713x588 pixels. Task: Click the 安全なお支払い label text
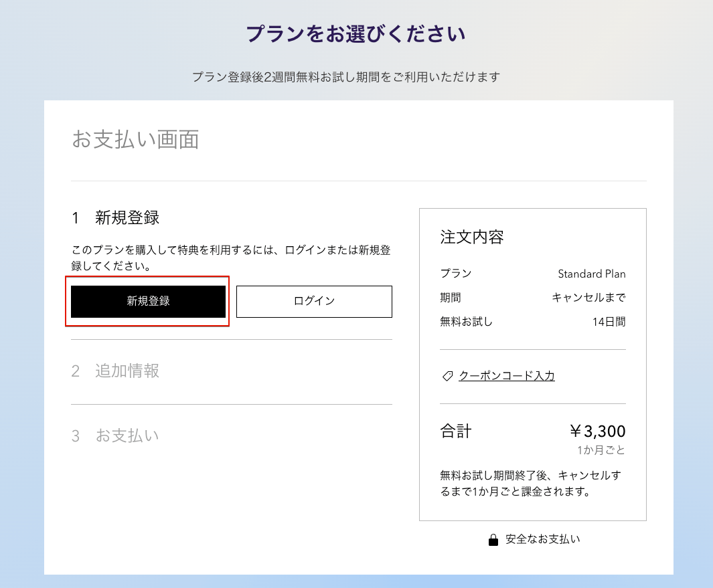coord(542,539)
